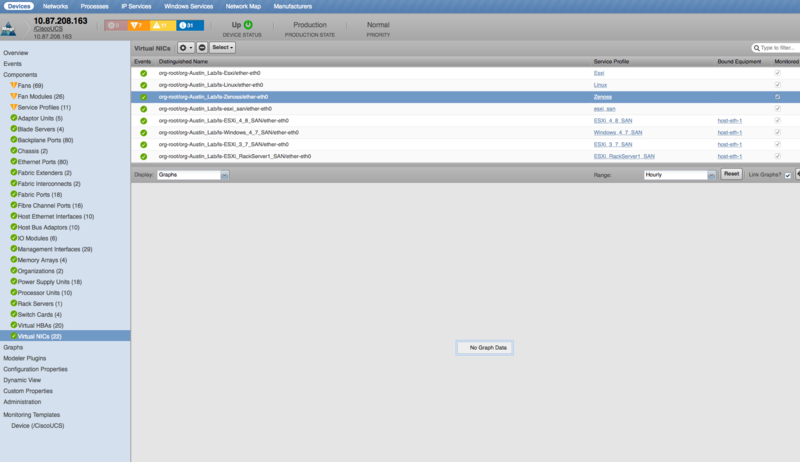Click status icon for Linux/ether-eth0 row
The image size is (800, 462).
[143, 85]
